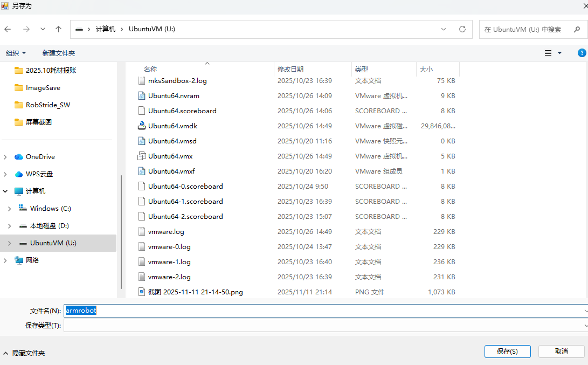
Task: Open view options dropdown arrow
Action: point(559,53)
